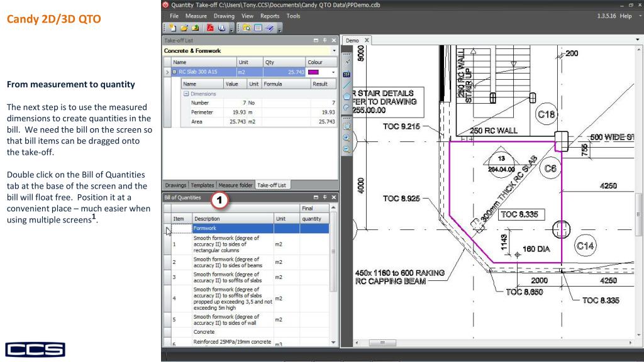Select the Demo drawing tab
Viewport: 644px width, 362px height.
pyautogui.click(x=352, y=40)
